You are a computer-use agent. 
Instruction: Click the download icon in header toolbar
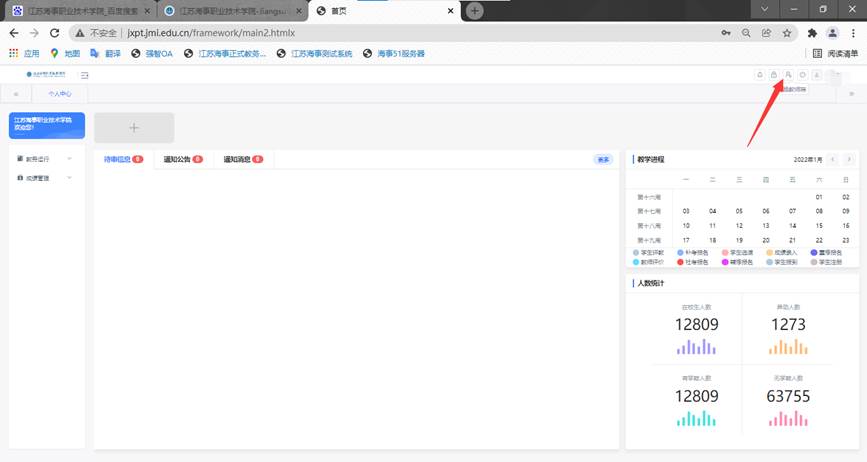point(817,75)
